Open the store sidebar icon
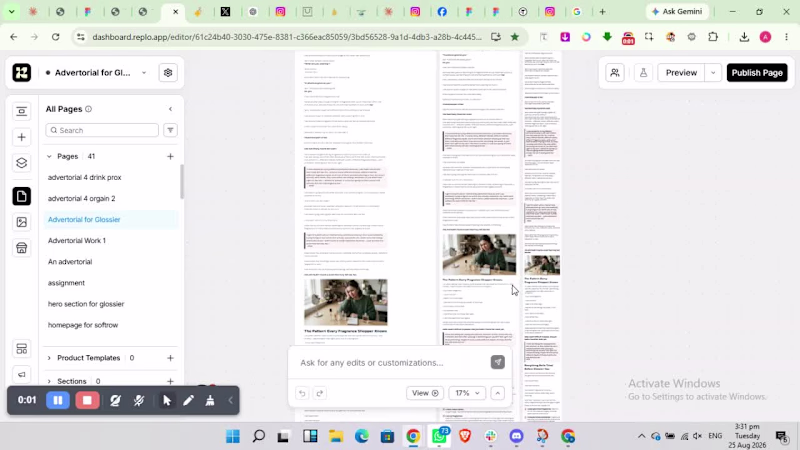The image size is (800, 450). point(21,248)
